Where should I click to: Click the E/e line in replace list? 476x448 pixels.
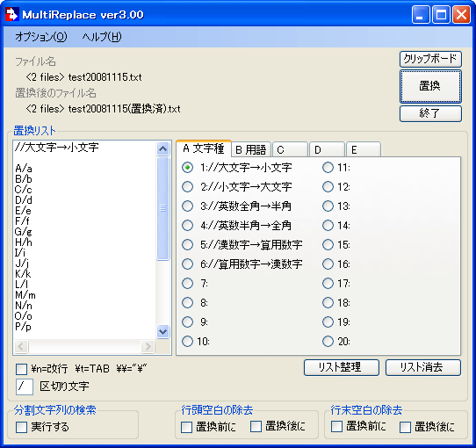(23, 211)
